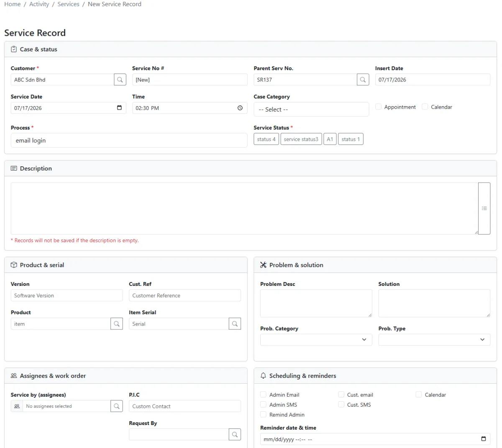Click the Request By input field

pos(179,435)
